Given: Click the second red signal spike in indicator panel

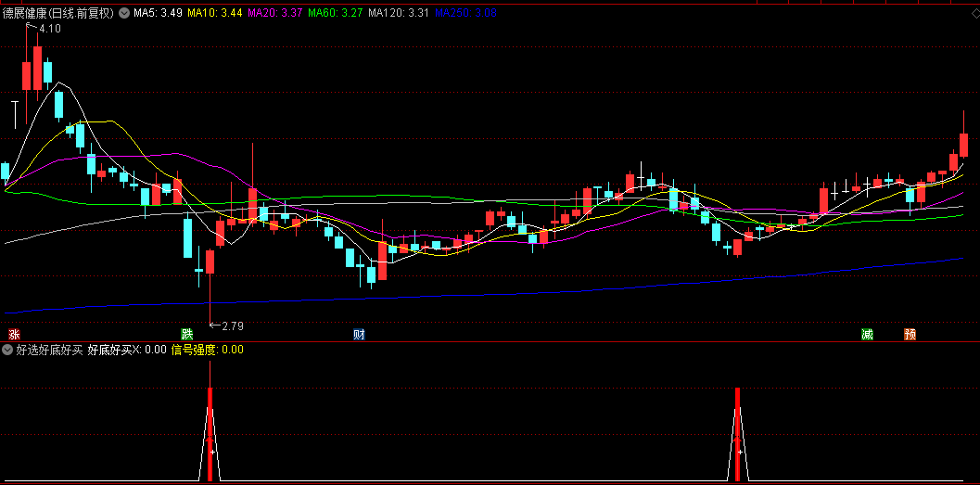Looking at the screenshot, I should pyautogui.click(x=737, y=434).
